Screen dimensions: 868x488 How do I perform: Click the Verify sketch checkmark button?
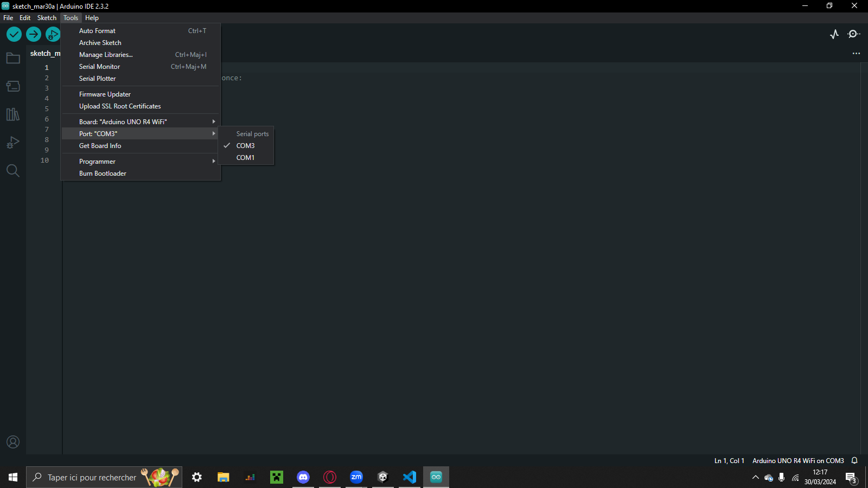[14, 34]
